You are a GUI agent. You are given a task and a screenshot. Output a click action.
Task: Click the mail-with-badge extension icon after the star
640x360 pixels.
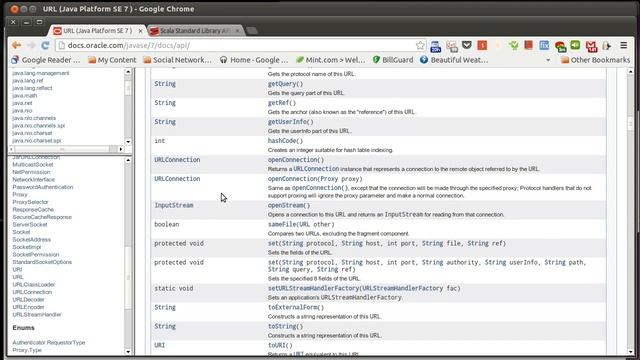tap(451, 46)
